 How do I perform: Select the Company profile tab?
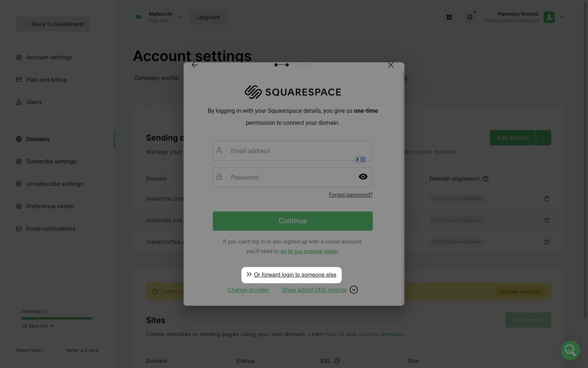click(156, 78)
